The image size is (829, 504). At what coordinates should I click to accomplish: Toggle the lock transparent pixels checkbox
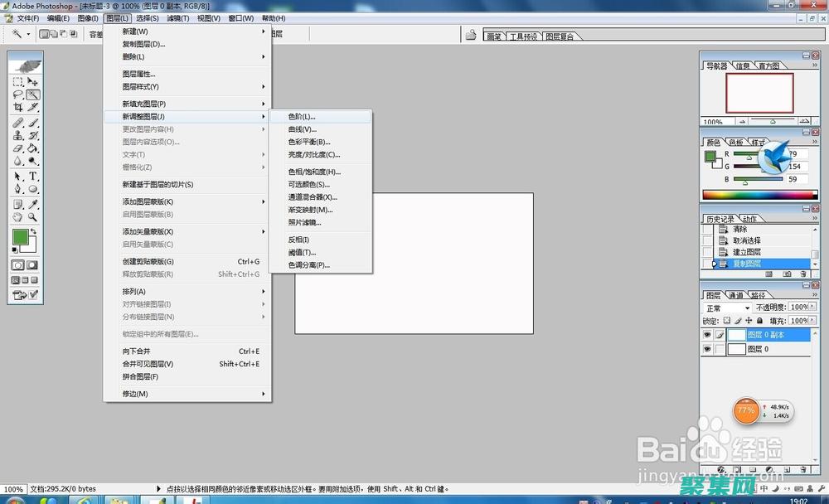point(727,321)
